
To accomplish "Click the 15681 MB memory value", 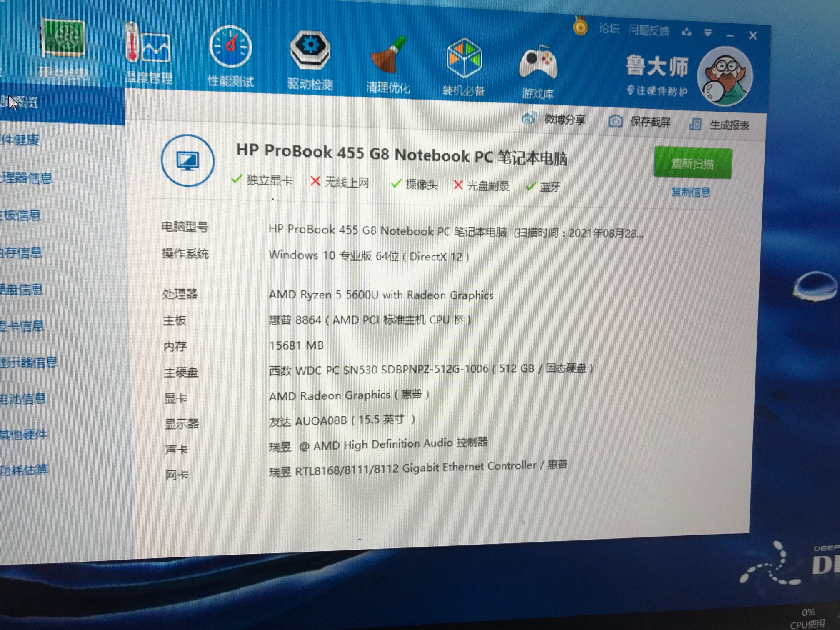I will [x=296, y=345].
